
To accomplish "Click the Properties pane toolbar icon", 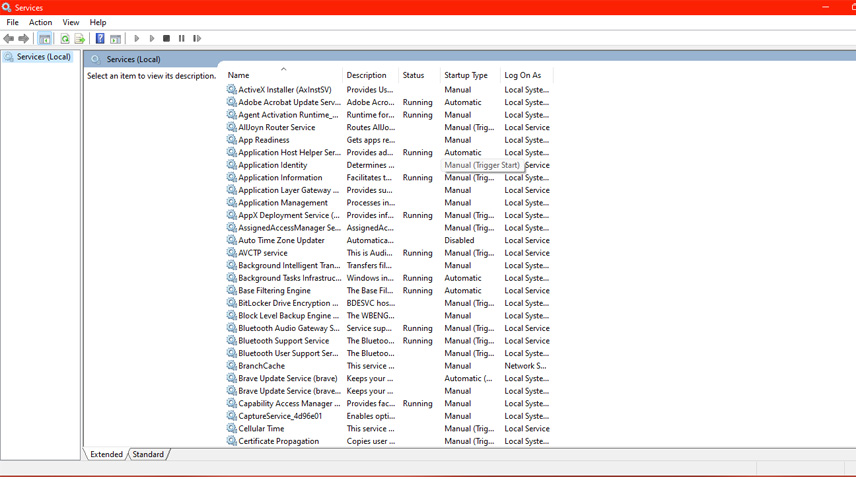I will 115,39.
